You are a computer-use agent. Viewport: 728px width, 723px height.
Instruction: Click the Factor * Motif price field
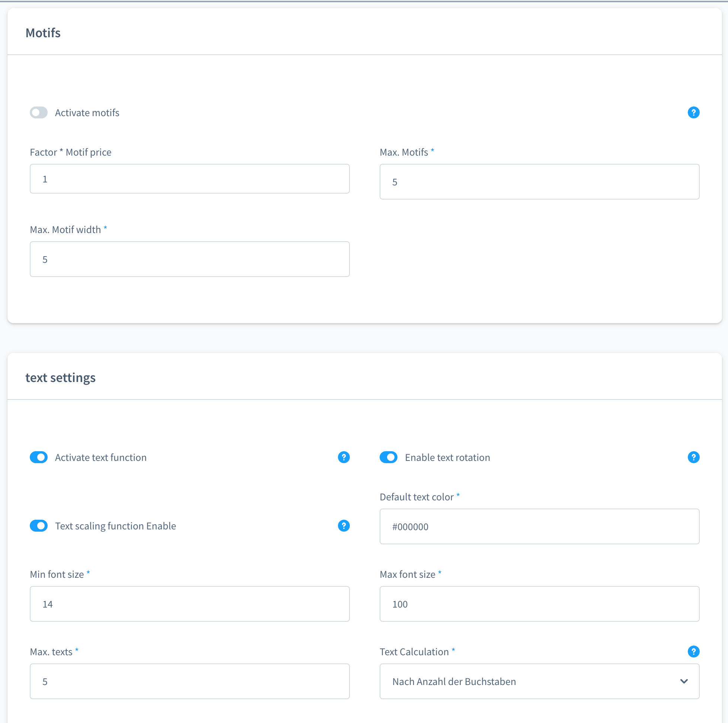coord(189,179)
